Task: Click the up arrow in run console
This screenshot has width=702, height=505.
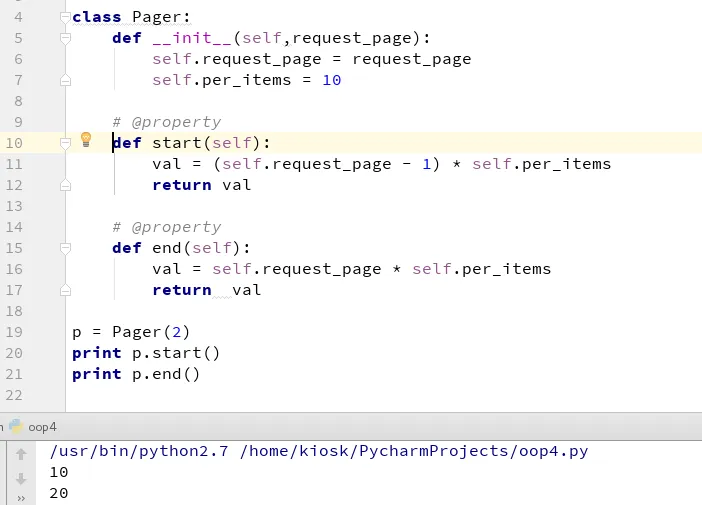Action: pyautogui.click(x=21, y=454)
